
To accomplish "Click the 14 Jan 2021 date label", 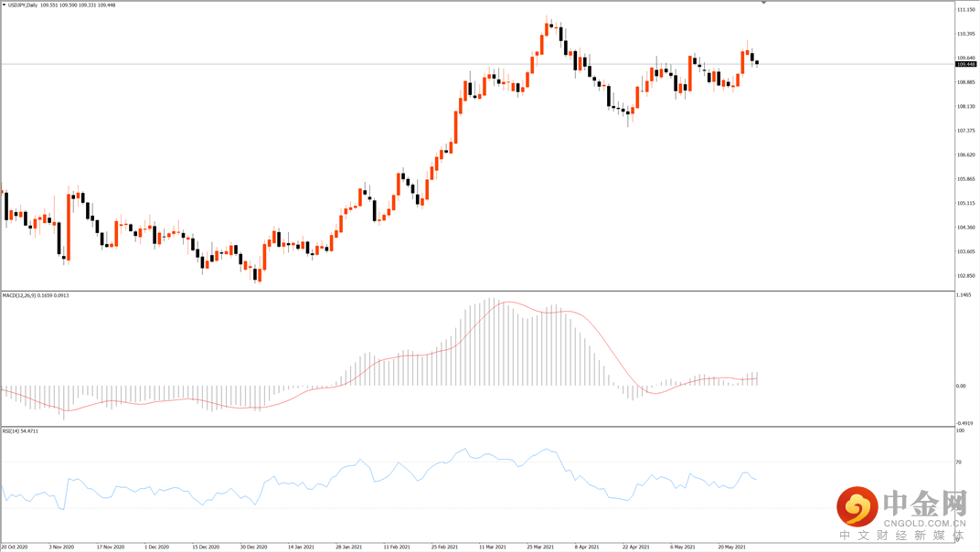I will coord(302,547).
